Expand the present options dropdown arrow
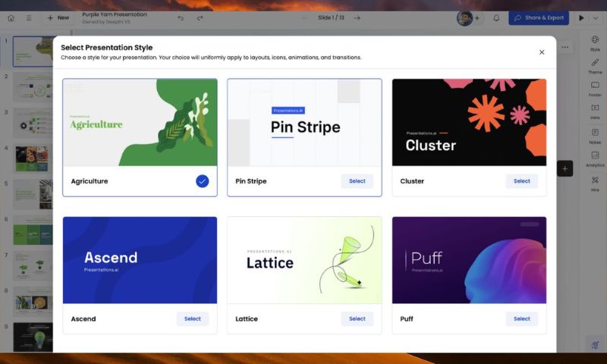The height and width of the screenshot is (364, 607). (594, 17)
